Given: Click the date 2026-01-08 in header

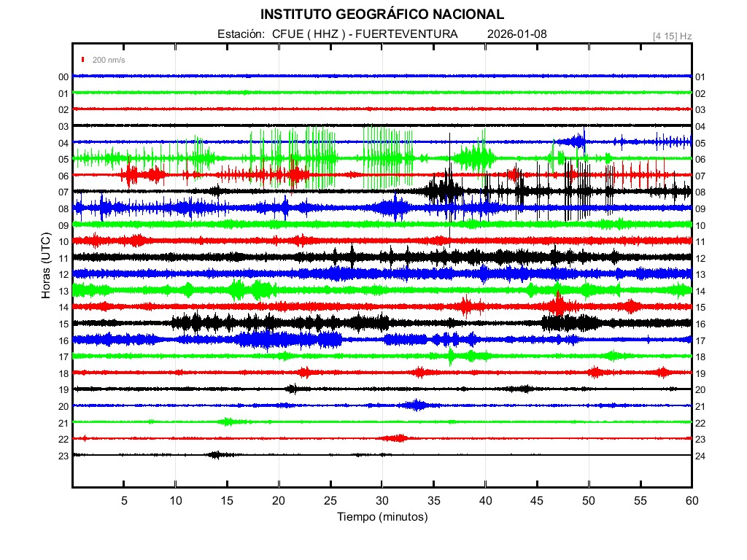Looking at the screenshot, I should point(516,34).
